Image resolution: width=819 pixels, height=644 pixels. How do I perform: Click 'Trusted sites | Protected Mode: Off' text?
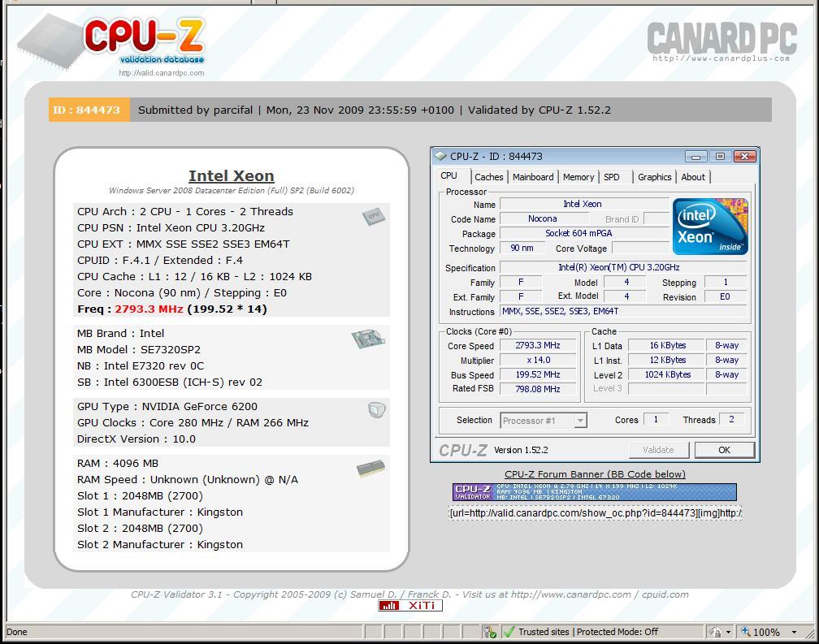[x=588, y=632]
